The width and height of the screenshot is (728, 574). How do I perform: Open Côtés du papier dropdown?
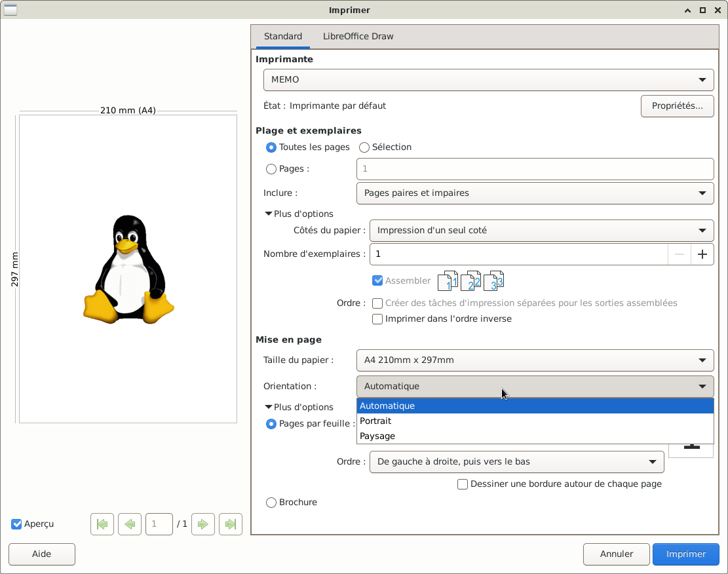click(541, 231)
